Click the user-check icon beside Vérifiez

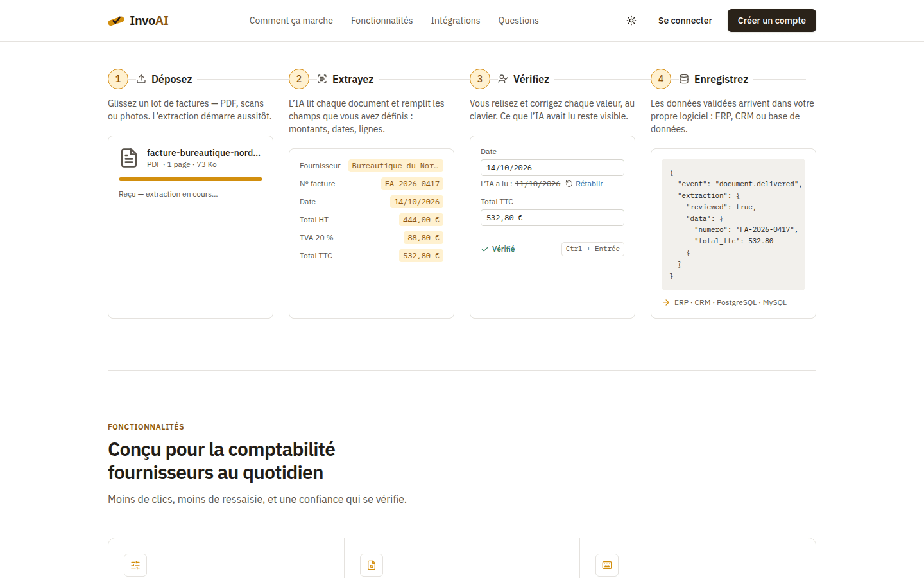pyautogui.click(x=503, y=79)
